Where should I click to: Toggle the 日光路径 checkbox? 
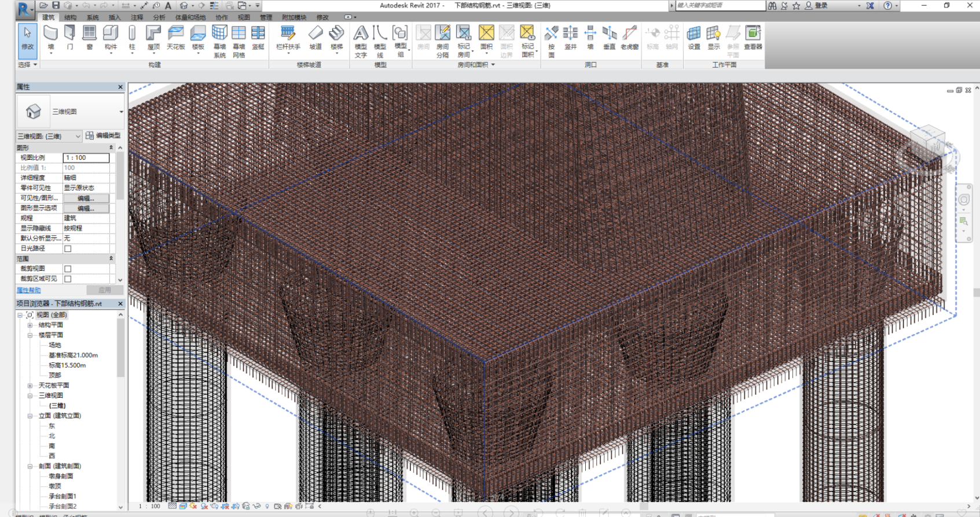68,248
